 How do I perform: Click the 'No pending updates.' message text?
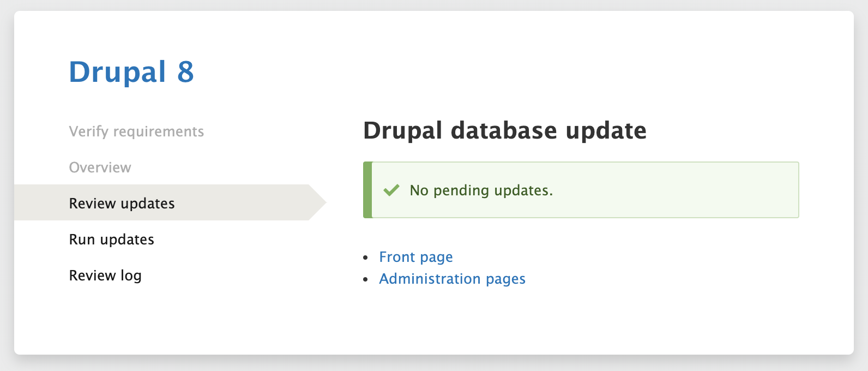481,190
